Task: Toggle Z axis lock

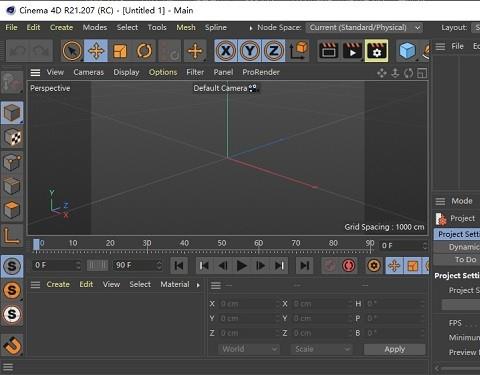Action: 274,51
